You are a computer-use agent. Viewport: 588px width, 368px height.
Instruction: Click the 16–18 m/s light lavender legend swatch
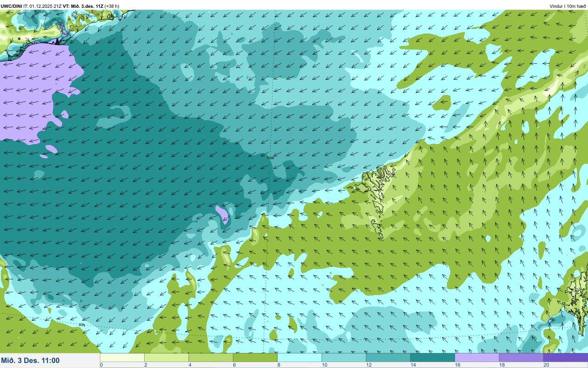[x=477, y=357]
